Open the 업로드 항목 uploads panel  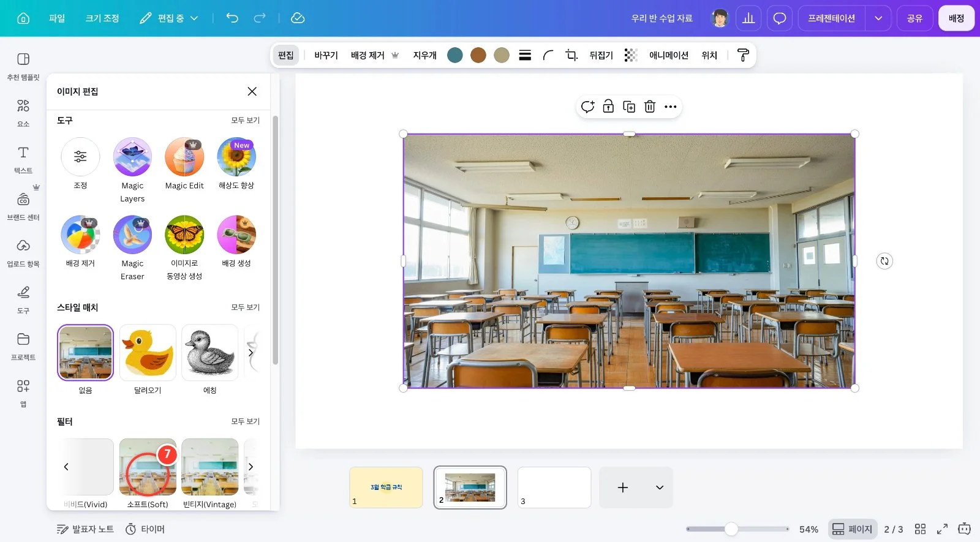click(23, 253)
